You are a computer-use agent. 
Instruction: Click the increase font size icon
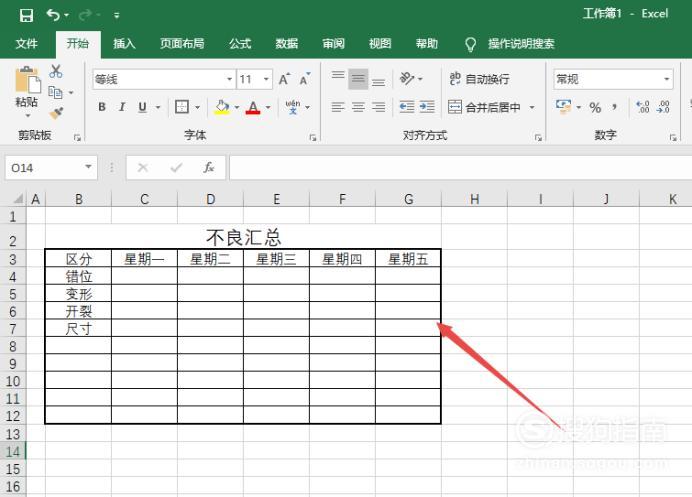tap(285, 79)
